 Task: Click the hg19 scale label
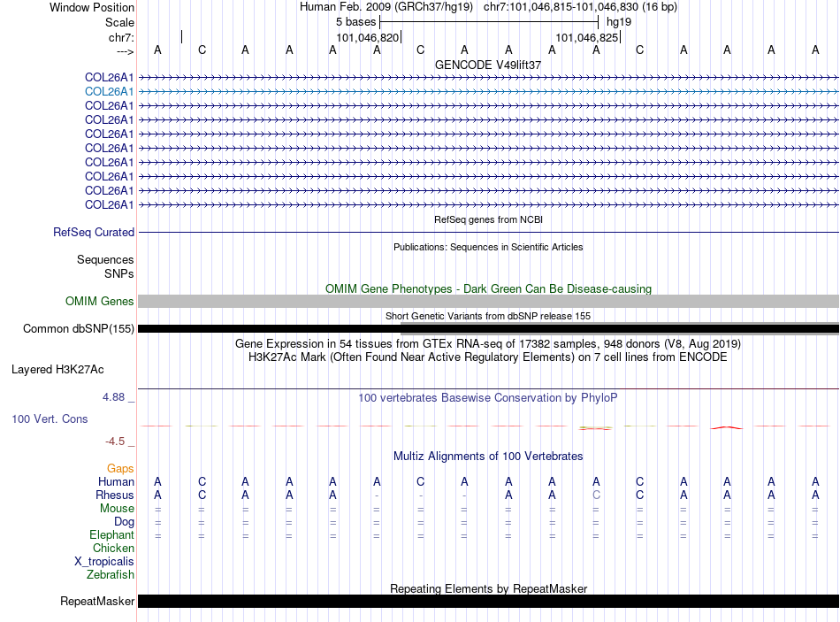click(x=619, y=22)
